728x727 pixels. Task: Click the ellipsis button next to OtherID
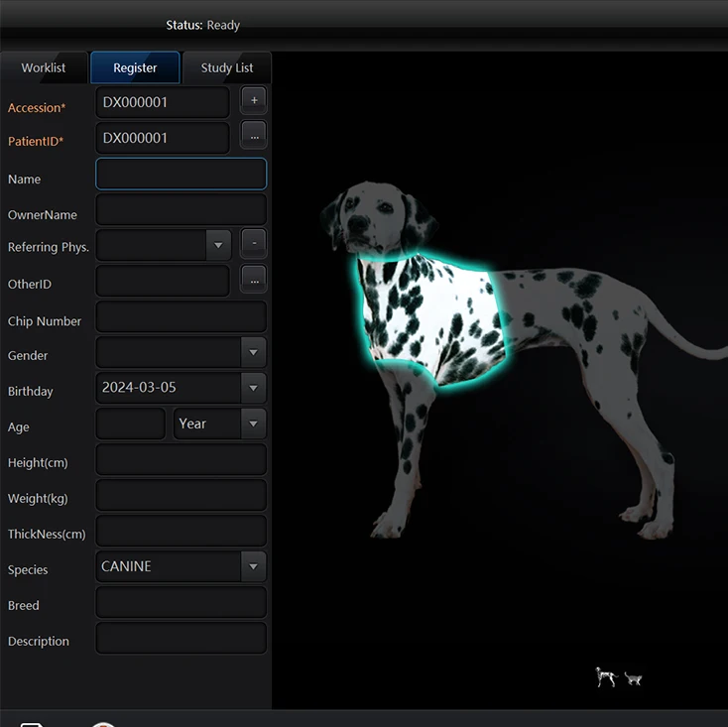[x=254, y=281]
